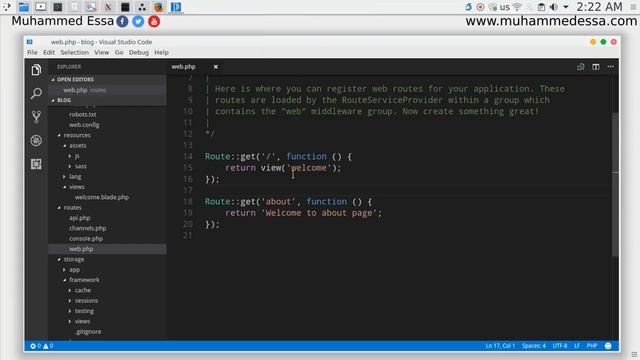640x360 pixels.
Task: Open the Extensions view in activity bar
Action: [x=36, y=164]
